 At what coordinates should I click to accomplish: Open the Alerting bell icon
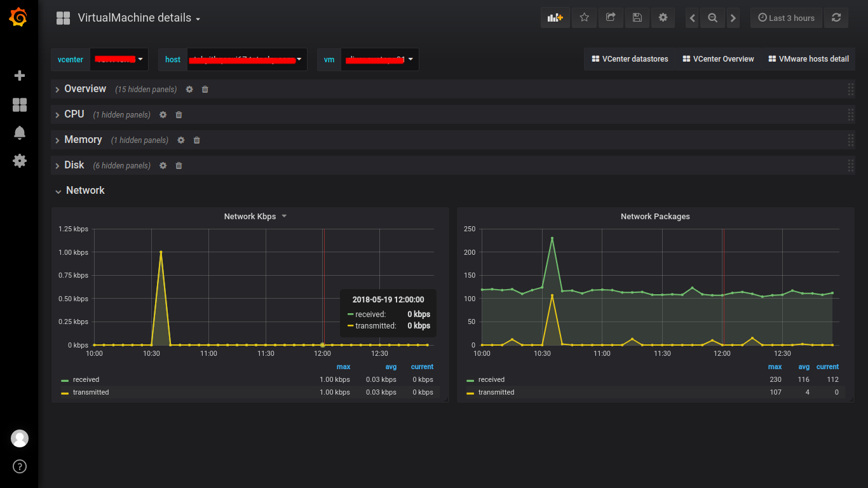point(20,132)
